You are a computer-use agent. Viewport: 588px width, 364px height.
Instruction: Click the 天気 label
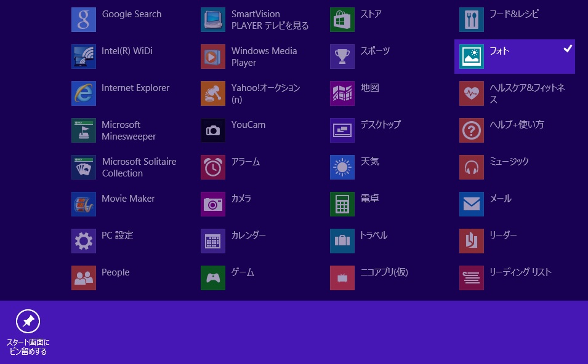[x=370, y=162]
